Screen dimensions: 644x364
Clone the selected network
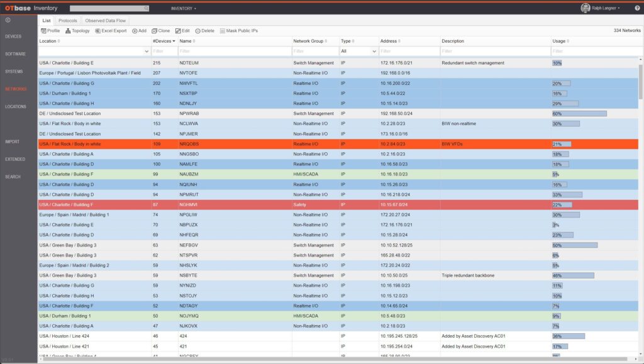click(x=161, y=31)
